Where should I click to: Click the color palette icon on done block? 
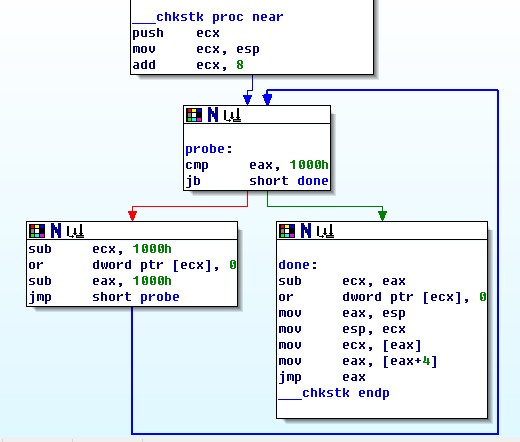tap(287, 231)
